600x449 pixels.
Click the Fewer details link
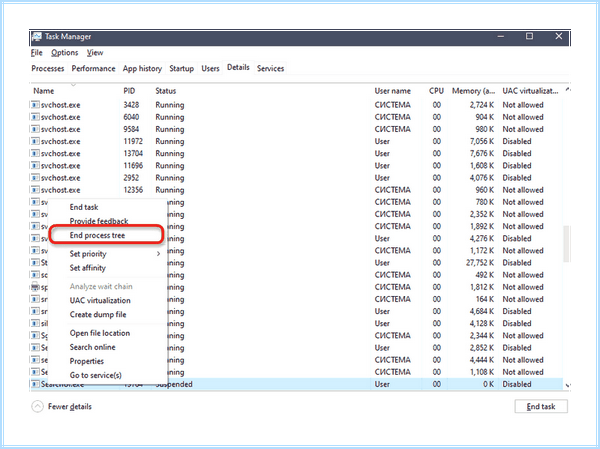tap(70, 407)
